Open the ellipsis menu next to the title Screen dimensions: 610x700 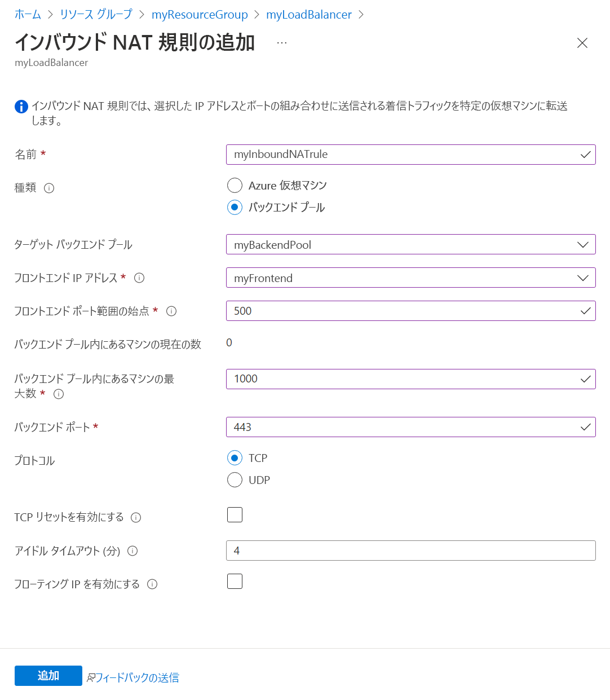(x=281, y=42)
